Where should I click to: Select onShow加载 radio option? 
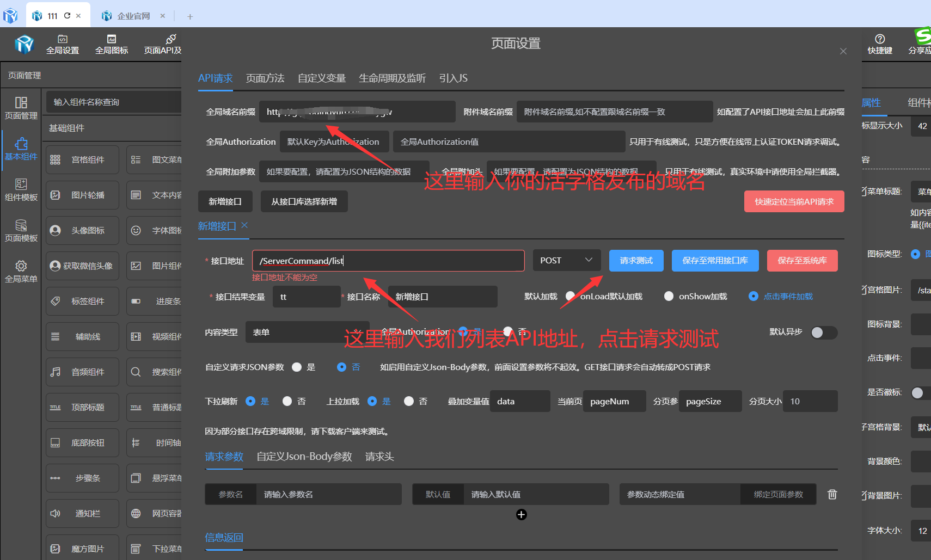click(x=669, y=296)
